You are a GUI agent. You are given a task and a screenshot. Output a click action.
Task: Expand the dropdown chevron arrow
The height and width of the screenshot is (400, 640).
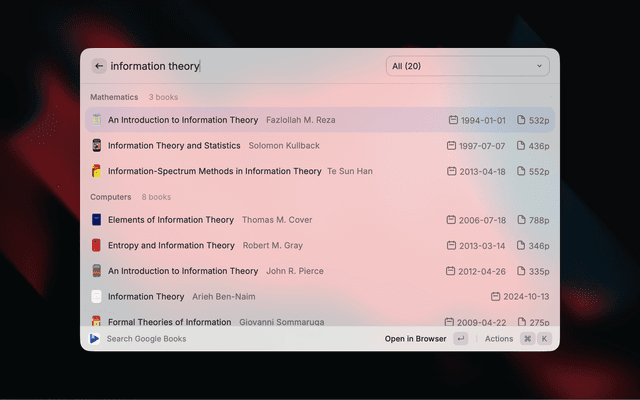540,66
